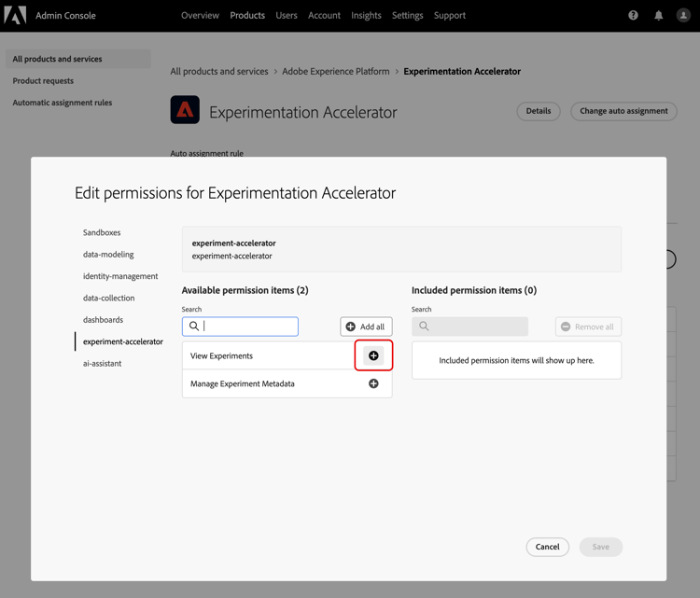Open the user profile avatar icon
The width and height of the screenshot is (700, 598).
pyautogui.click(x=683, y=15)
